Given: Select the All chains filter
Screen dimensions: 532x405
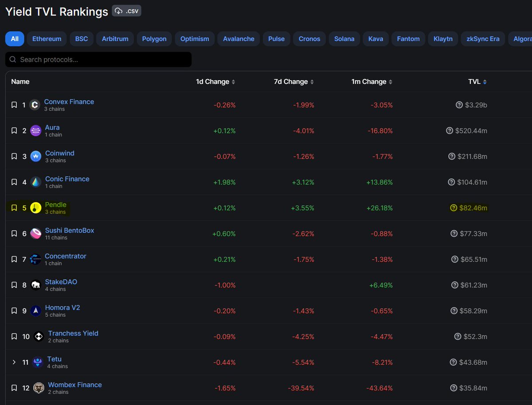Looking at the screenshot, I should 15,39.
